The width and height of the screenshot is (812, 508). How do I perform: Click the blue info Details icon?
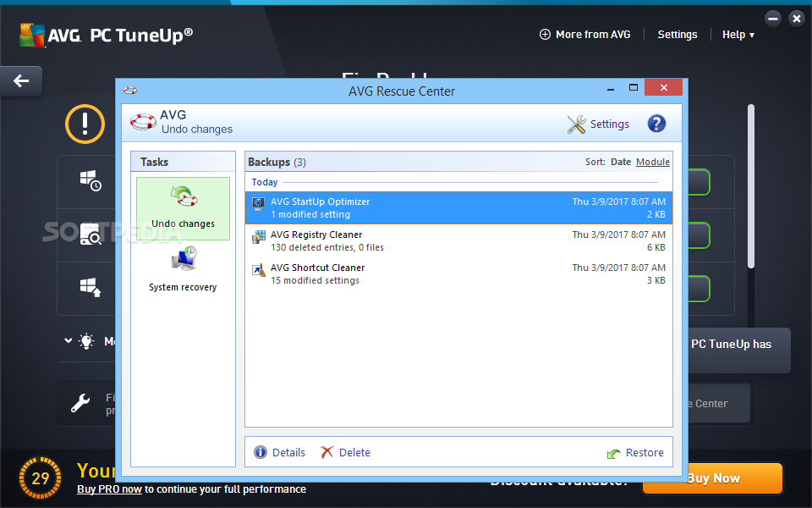pyautogui.click(x=260, y=452)
